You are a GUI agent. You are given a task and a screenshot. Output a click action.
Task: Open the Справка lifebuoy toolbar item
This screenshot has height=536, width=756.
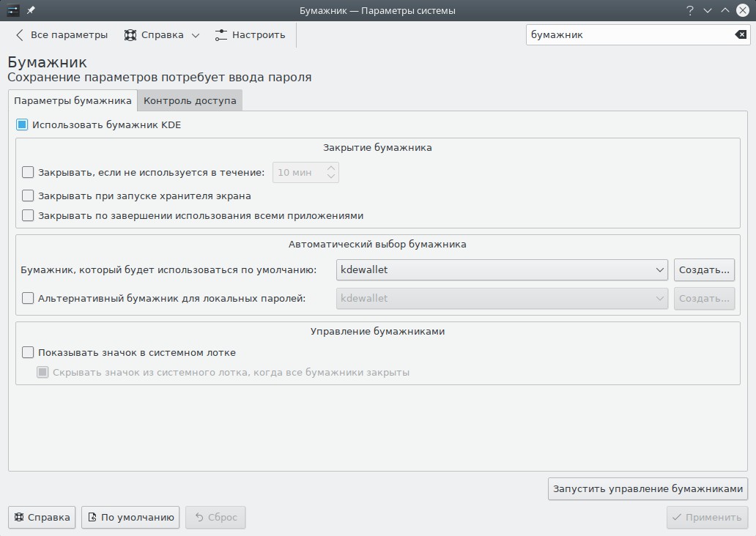click(x=154, y=34)
